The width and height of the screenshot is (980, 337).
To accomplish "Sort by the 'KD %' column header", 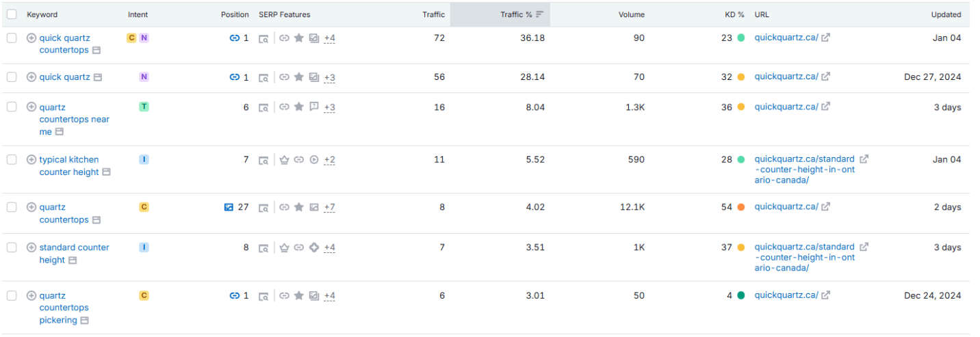I will point(734,14).
